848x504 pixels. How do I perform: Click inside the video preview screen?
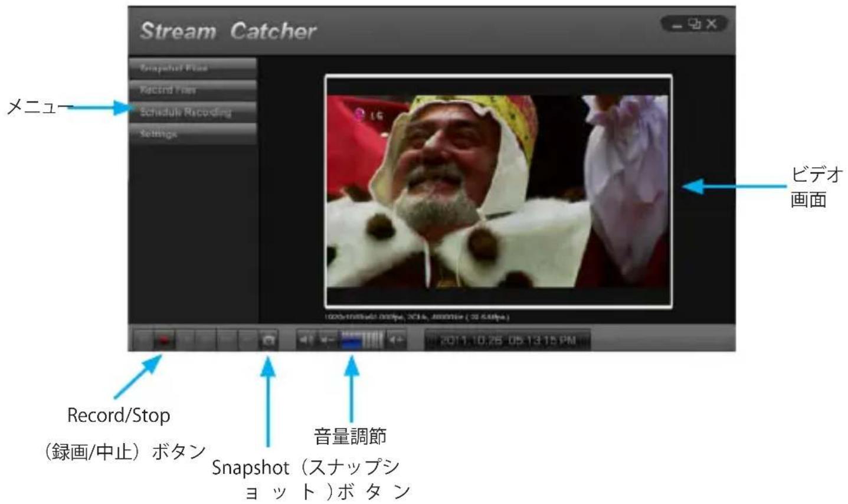[498, 191]
